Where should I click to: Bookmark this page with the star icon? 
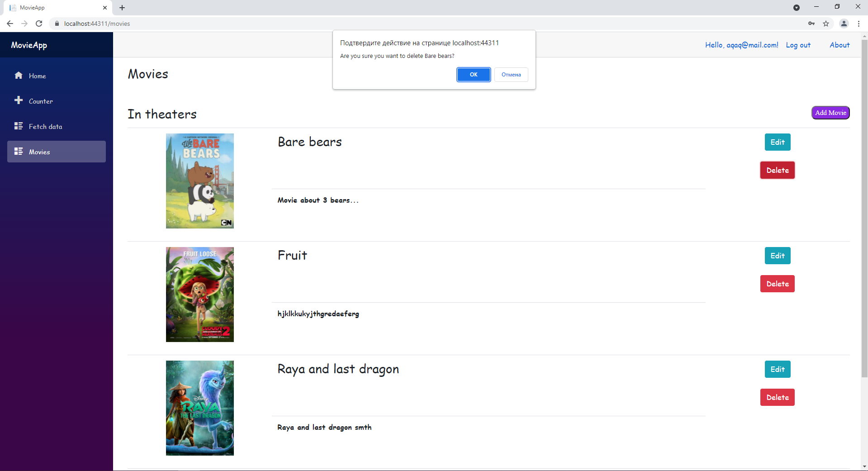(x=826, y=24)
